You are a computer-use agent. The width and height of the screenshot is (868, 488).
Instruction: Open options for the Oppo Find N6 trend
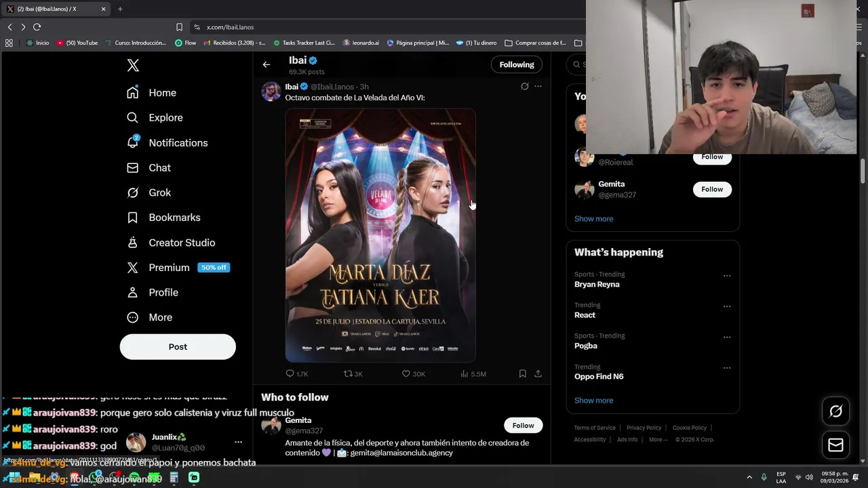point(727,368)
